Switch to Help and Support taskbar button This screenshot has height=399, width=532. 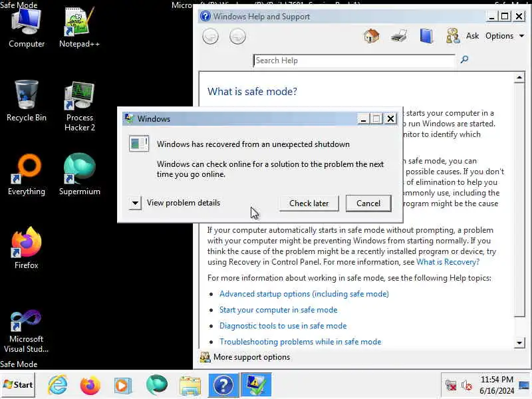tap(223, 385)
